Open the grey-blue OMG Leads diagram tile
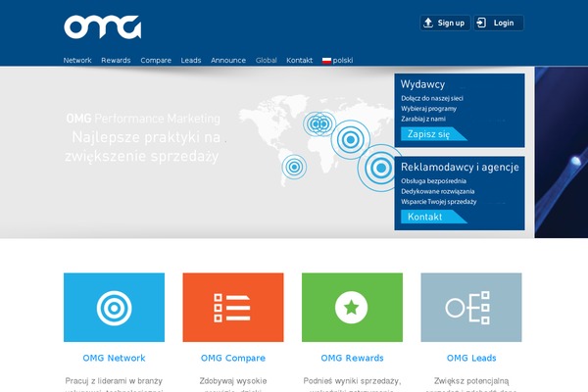The height and width of the screenshot is (392, 588). point(471,307)
